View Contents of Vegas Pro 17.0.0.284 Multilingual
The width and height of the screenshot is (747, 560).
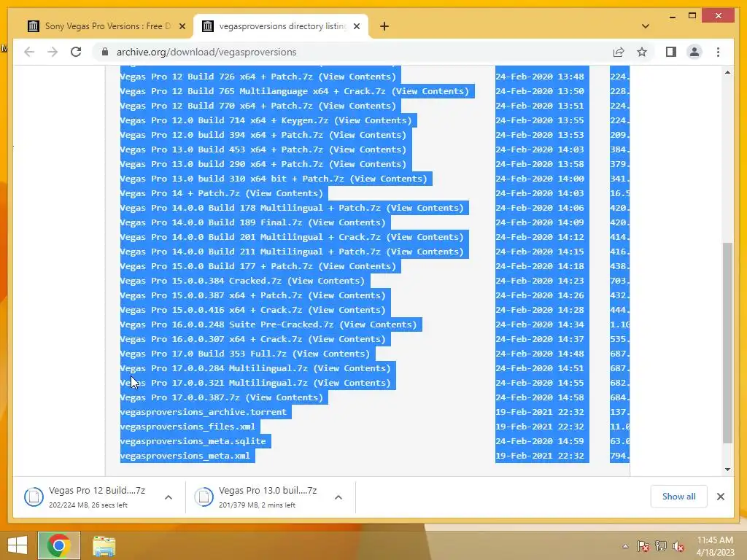tap(352, 368)
